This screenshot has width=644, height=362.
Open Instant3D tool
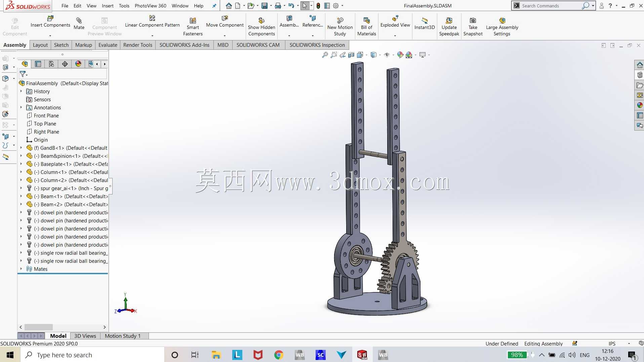[425, 24]
